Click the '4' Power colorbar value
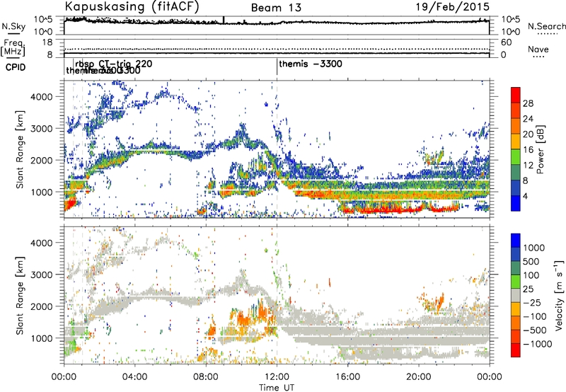566x392 pixels. click(x=526, y=197)
